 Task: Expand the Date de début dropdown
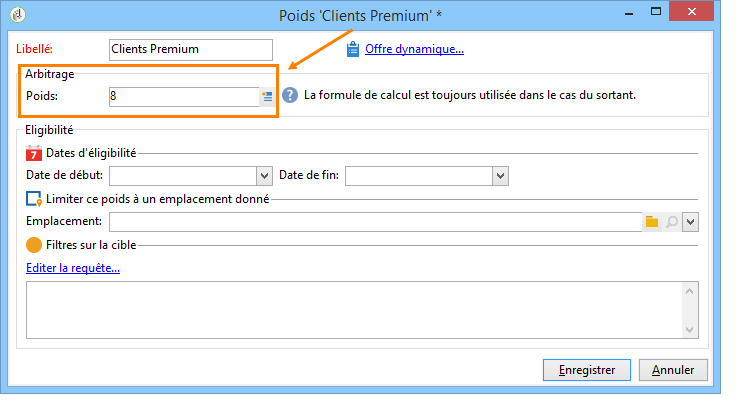(265, 176)
